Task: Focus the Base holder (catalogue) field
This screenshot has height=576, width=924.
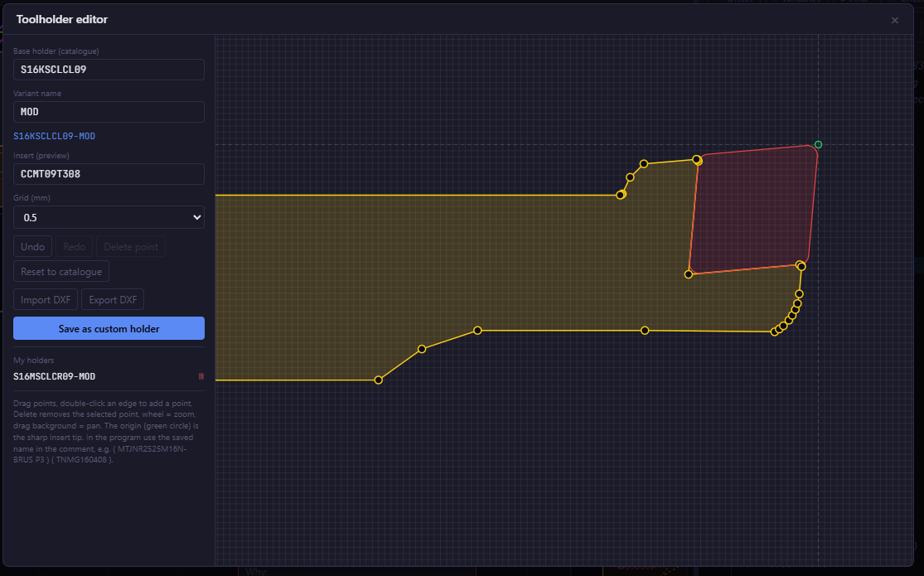Action: click(x=109, y=70)
